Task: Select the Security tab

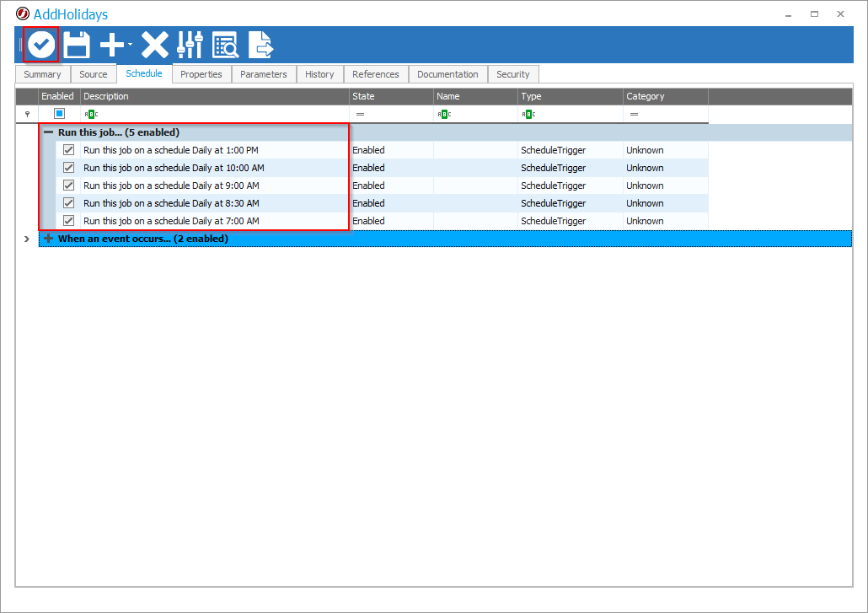Action: point(513,74)
